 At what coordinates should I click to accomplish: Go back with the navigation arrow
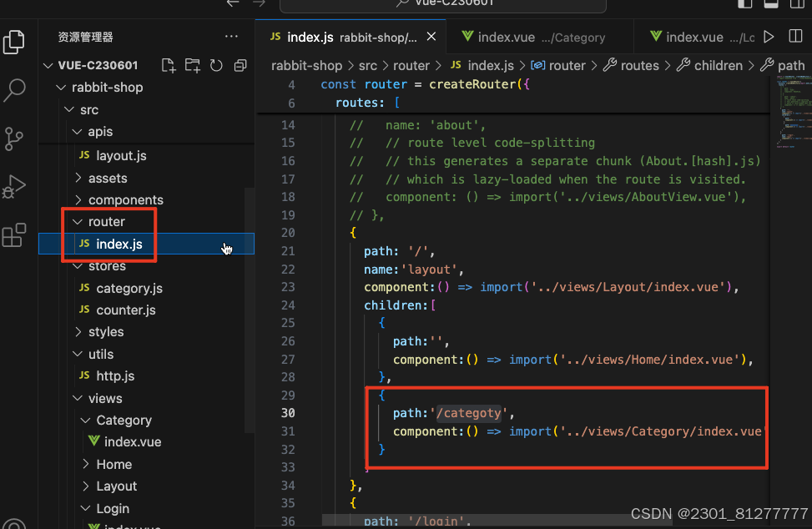pos(233,3)
